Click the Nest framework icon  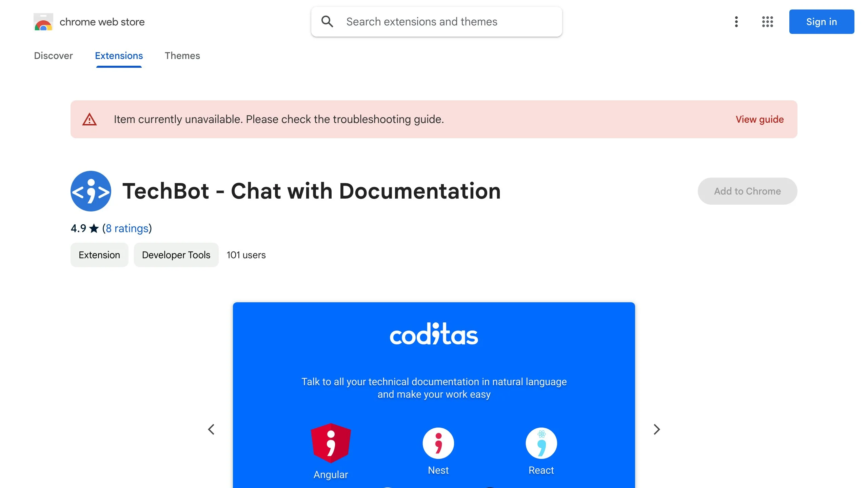tap(438, 445)
